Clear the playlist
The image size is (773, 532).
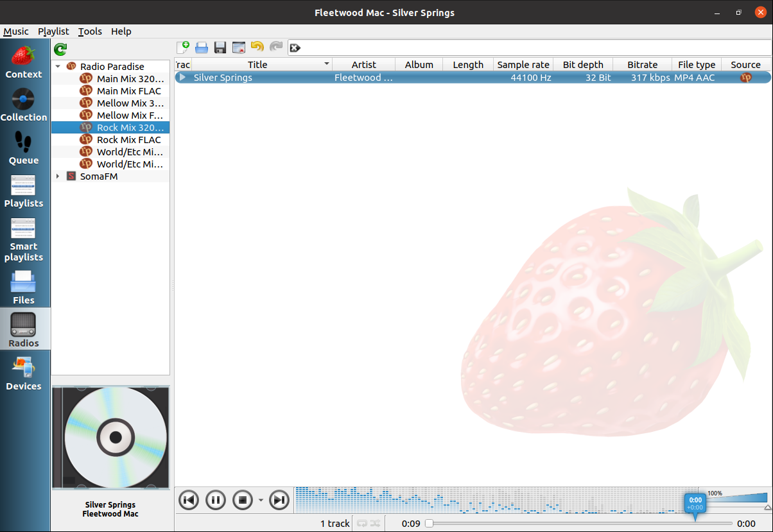pyautogui.click(x=238, y=47)
